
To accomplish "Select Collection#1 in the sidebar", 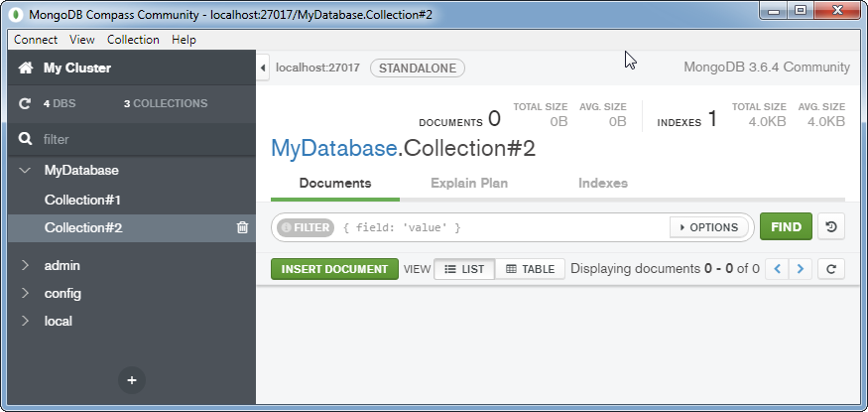I will 83,200.
